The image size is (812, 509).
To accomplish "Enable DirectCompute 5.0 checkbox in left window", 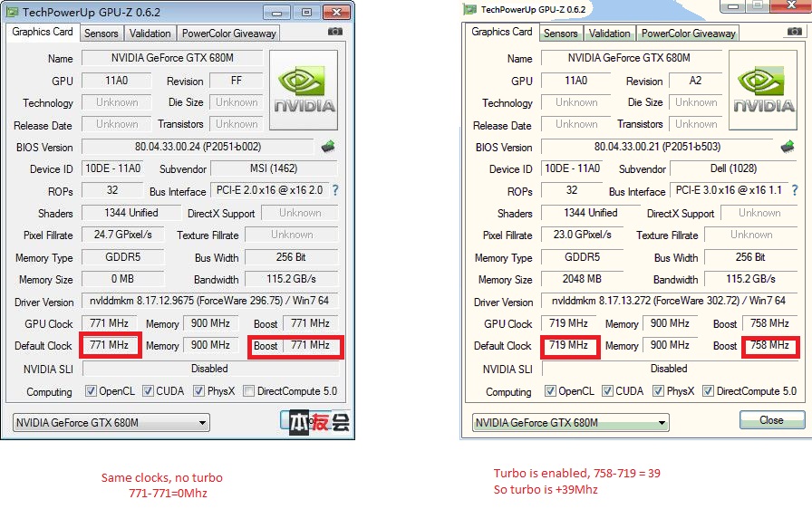I will click(x=248, y=391).
